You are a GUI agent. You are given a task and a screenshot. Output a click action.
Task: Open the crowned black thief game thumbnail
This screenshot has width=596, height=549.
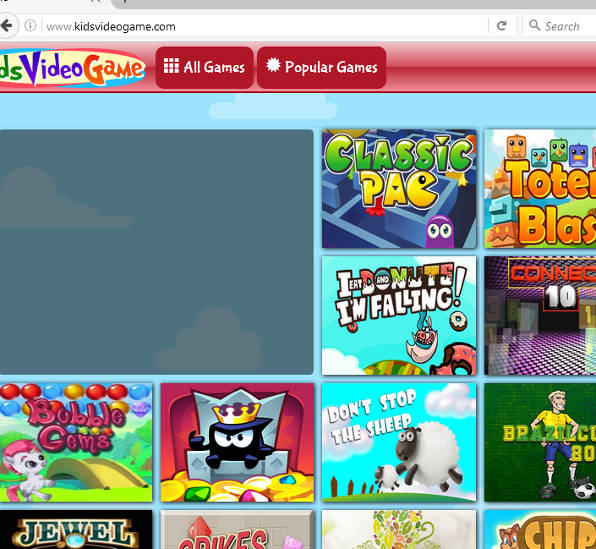pyautogui.click(x=238, y=443)
